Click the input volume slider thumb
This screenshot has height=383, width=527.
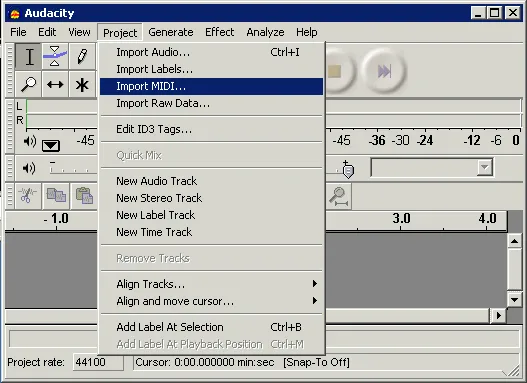[x=348, y=171]
